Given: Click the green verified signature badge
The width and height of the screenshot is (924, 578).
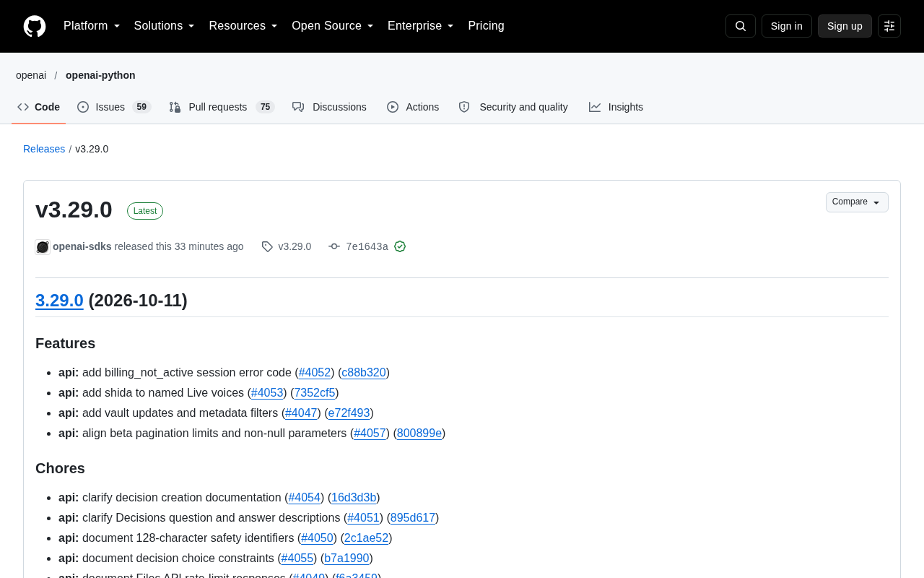Looking at the screenshot, I should (400, 246).
